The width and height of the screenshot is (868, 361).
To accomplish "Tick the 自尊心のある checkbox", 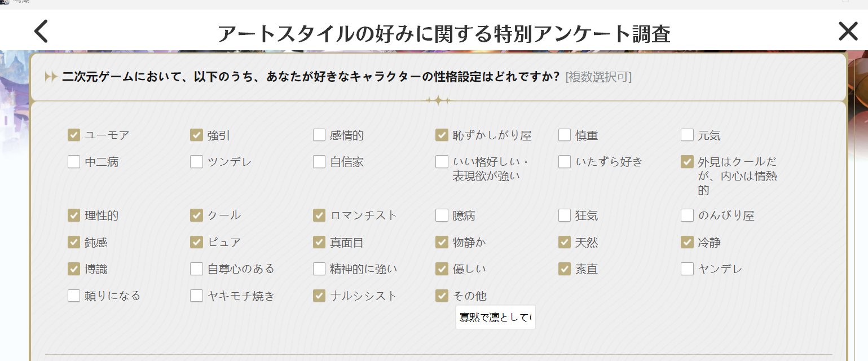I will [196, 269].
